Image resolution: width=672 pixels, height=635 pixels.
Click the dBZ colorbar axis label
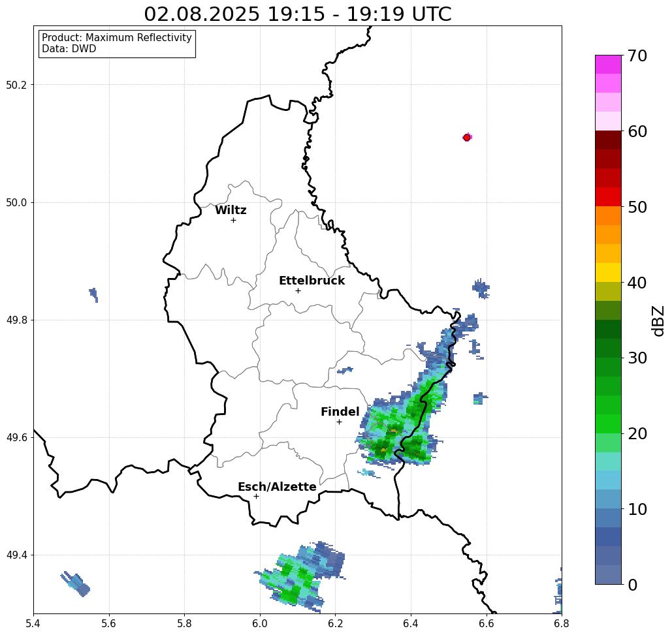(x=658, y=320)
